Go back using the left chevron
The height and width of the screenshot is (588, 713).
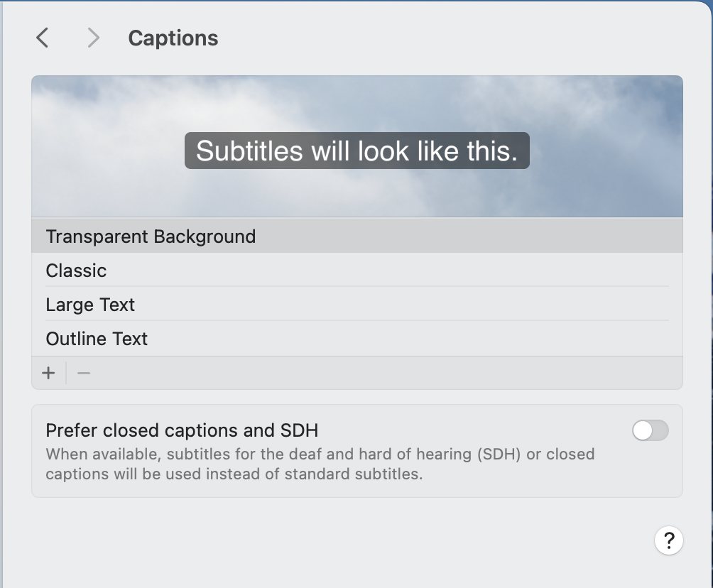[x=43, y=38]
